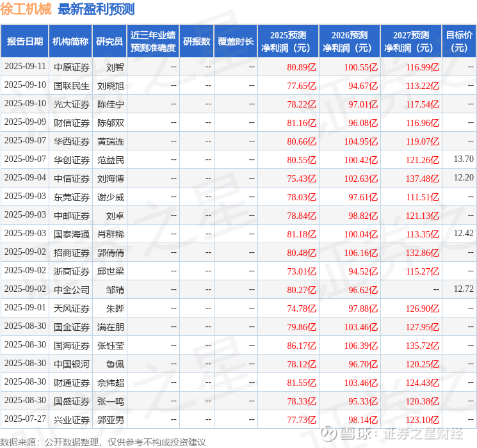Click 137.48亿 forecast value
The width and height of the screenshot is (477, 448).
(423, 179)
